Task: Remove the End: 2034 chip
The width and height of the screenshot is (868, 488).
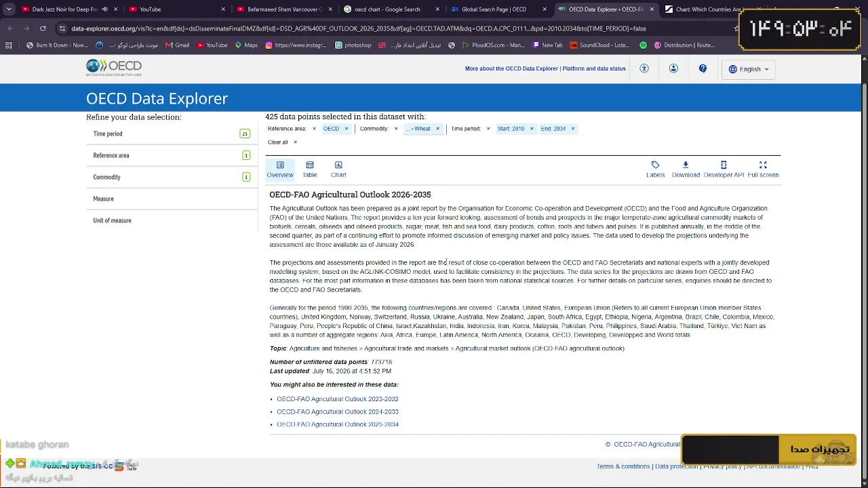Action: (x=573, y=129)
